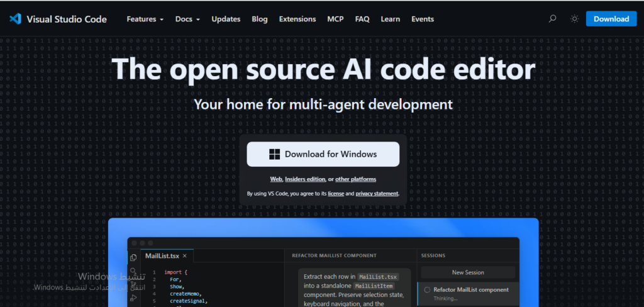Expand the Docs dropdown menu

coord(187,19)
